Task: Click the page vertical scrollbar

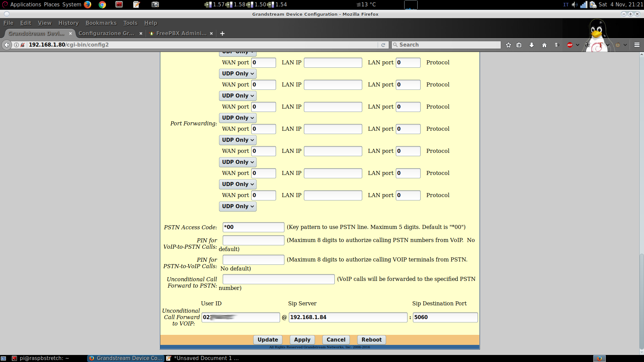Action: click(x=641, y=302)
